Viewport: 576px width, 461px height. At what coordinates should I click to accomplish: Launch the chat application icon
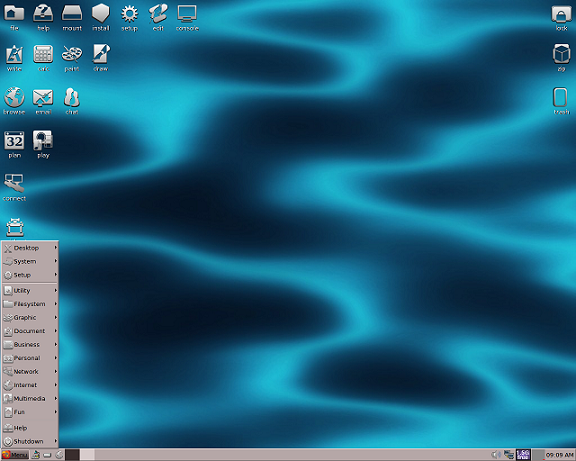72,101
